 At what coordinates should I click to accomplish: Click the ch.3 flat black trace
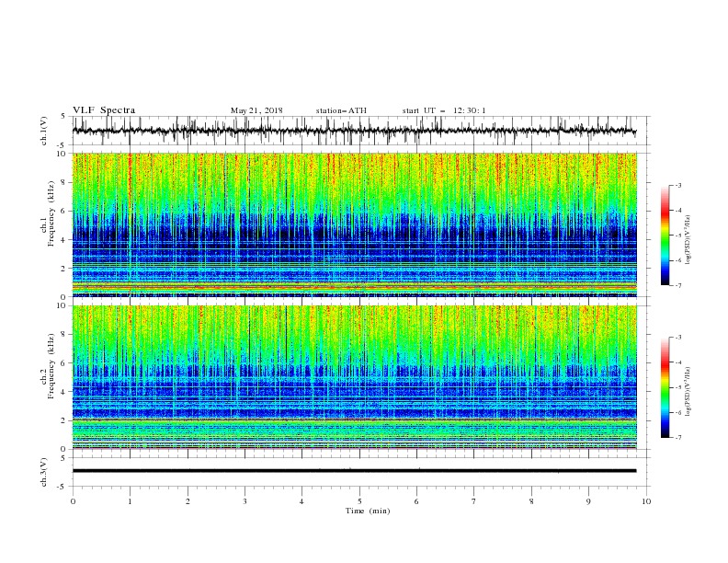[355, 471]
